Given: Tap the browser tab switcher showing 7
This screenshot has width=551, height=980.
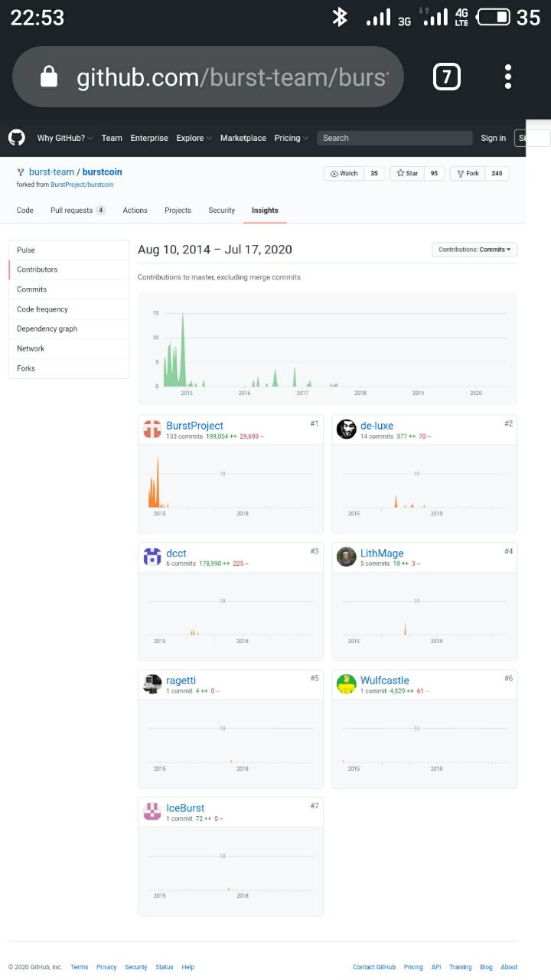Looking at the screenshot, I should coord(447,77).
